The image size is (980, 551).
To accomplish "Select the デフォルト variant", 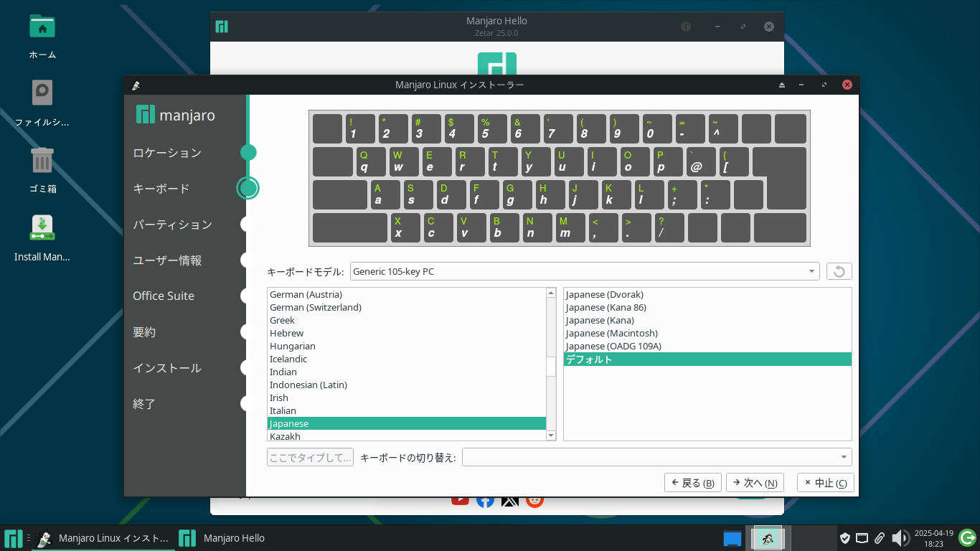I will tap(707, 359).
